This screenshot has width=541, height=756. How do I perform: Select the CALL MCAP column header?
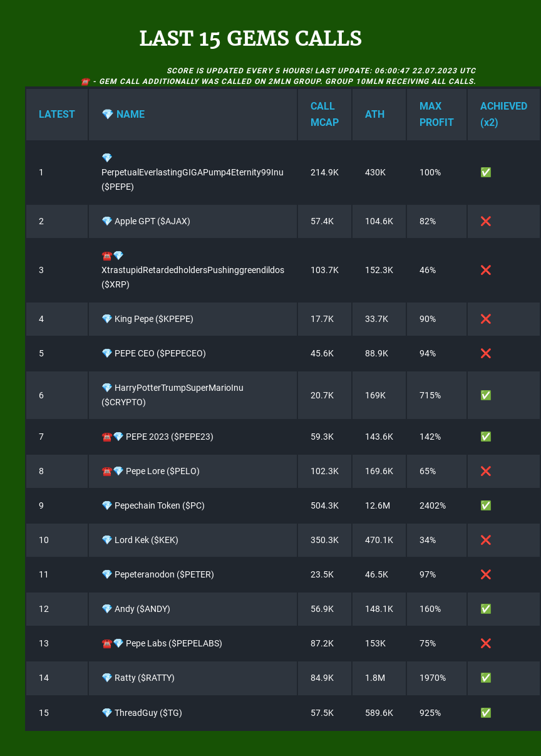coord(324,114)
